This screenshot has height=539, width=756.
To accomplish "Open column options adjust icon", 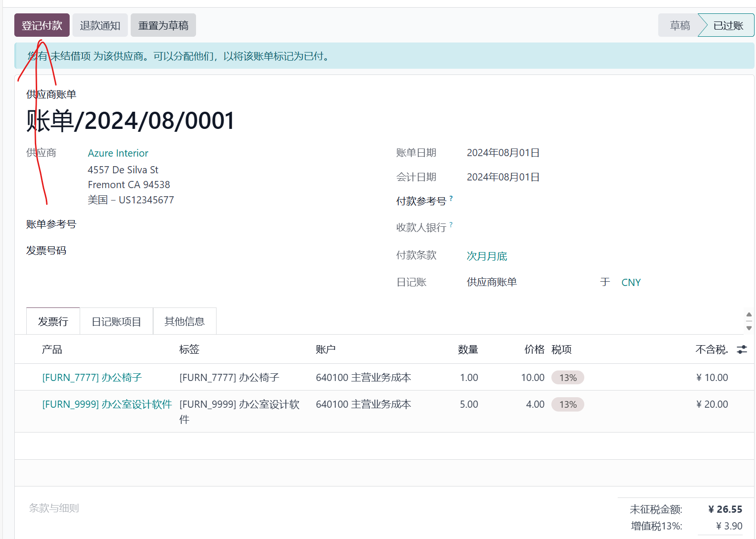I will (x=742, y=349).
